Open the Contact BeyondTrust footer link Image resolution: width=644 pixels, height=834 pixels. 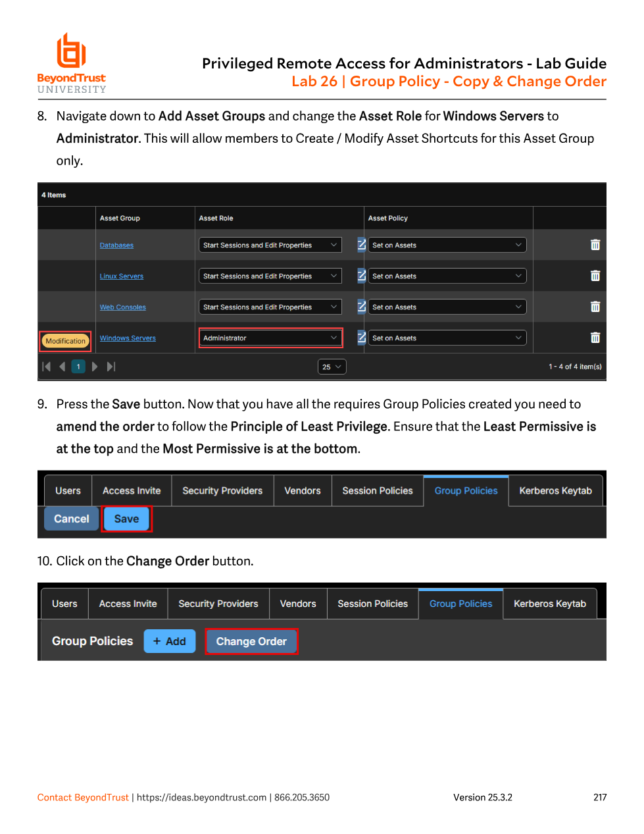(83, 797)
